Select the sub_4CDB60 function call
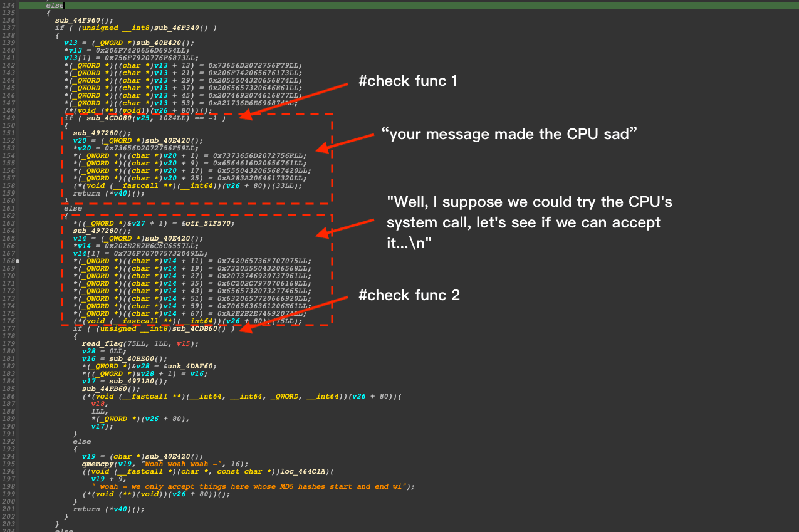 click(196, 329)
